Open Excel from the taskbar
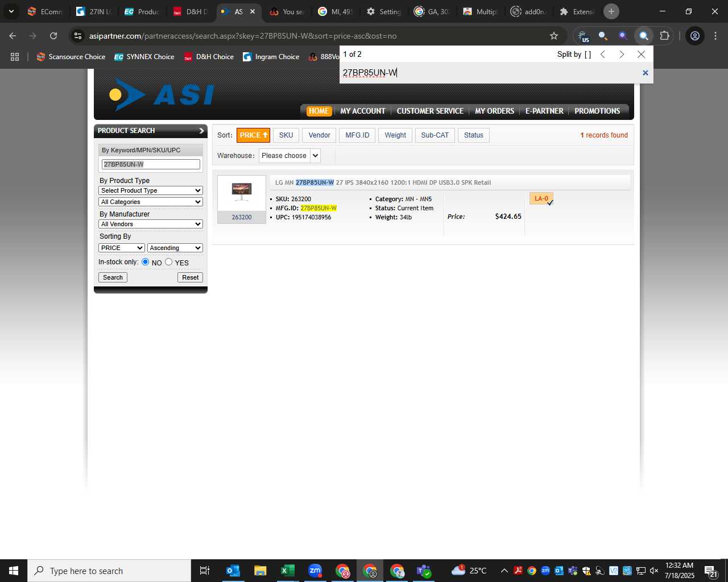The image size is (728, 582). click(287, 571)
